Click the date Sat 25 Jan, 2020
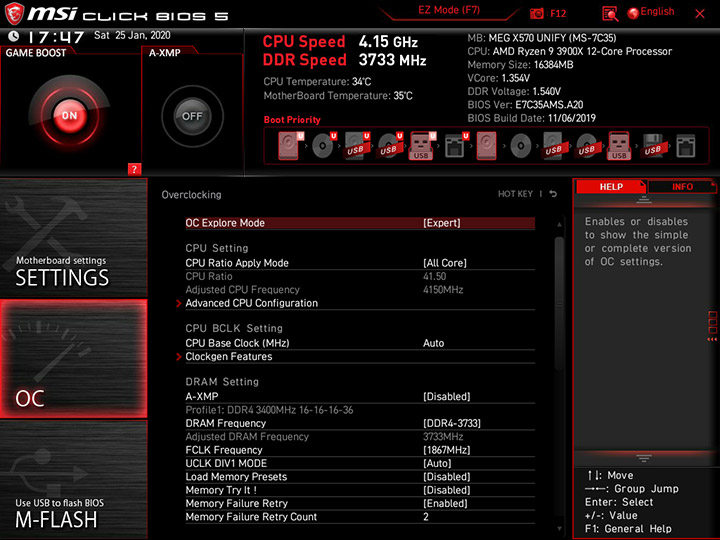The width and height of the screenshot is (720, 540). pos(132,35)
